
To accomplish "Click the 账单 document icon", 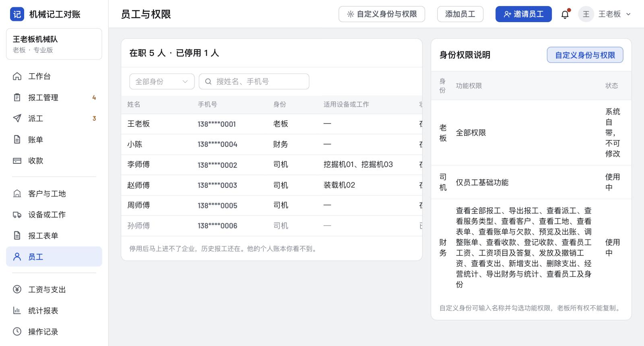I will coord(17,140).
